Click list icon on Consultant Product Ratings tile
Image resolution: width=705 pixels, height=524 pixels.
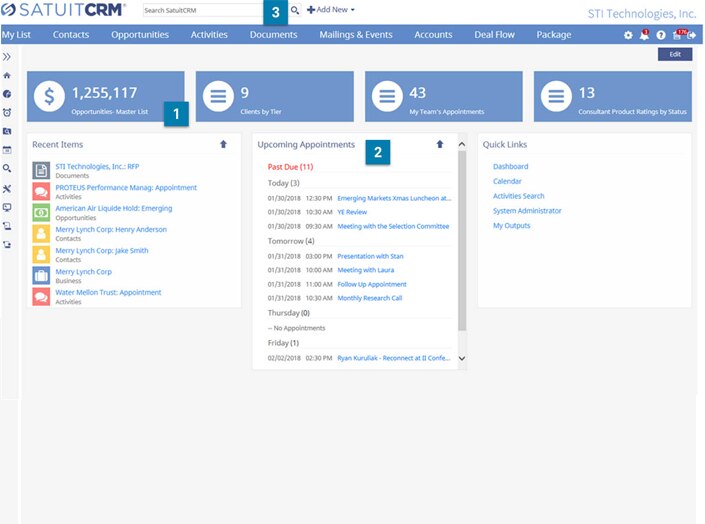point(556,96)
